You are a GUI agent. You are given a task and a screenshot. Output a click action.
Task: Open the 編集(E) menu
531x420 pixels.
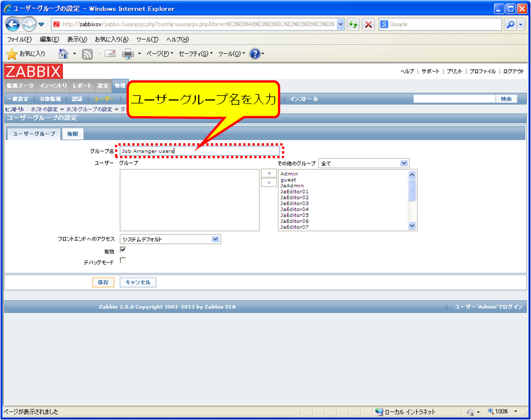(x=49, y=40)
